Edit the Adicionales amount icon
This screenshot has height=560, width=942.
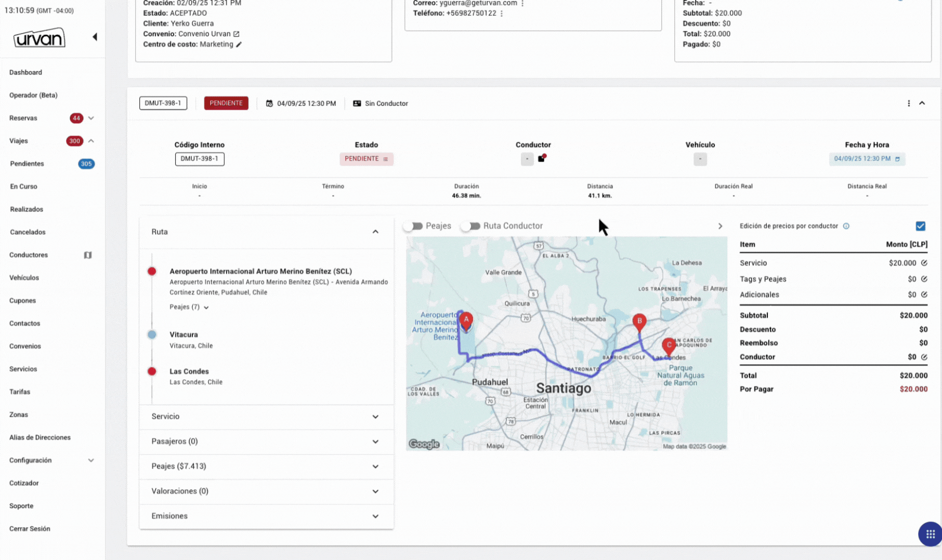924,295
